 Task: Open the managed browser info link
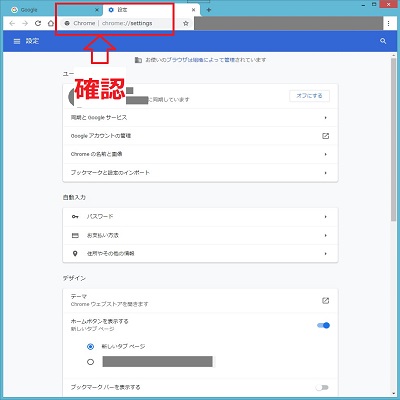click(200, 60)
